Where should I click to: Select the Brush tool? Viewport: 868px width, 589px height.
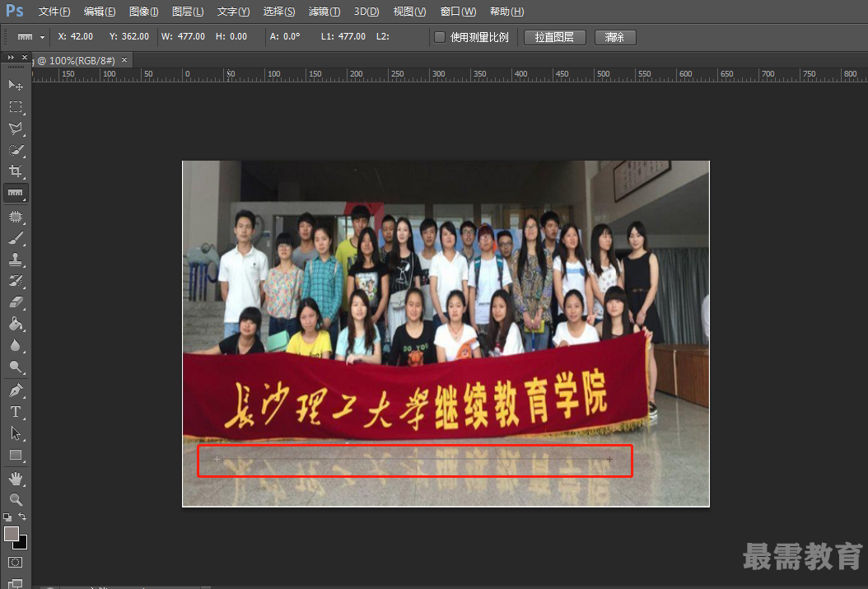(x=16, y=238)
